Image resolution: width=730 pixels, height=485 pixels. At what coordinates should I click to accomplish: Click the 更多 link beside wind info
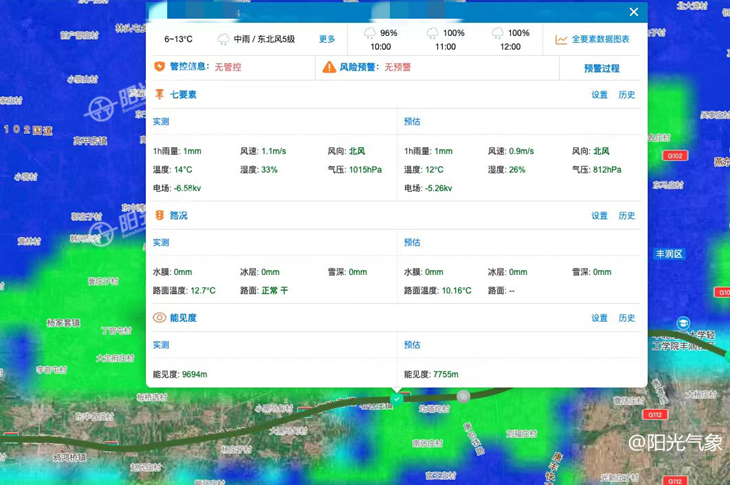pyautogui.click(x=327, y=40)
